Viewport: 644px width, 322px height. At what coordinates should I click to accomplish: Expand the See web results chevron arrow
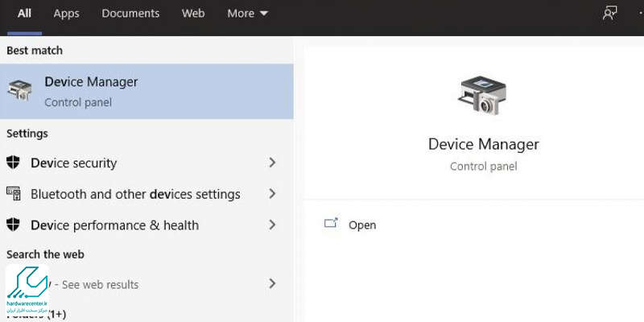pyautogui.click(x=272, y=283)
